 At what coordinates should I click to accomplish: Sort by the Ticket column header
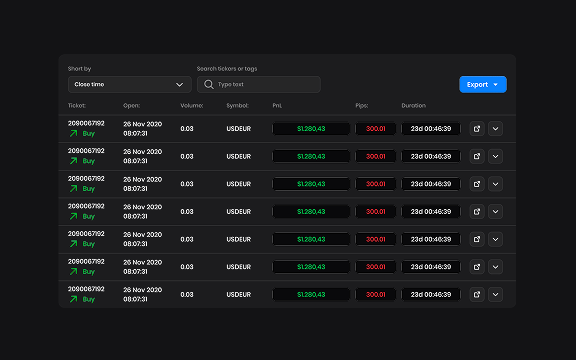click(77, 105)
